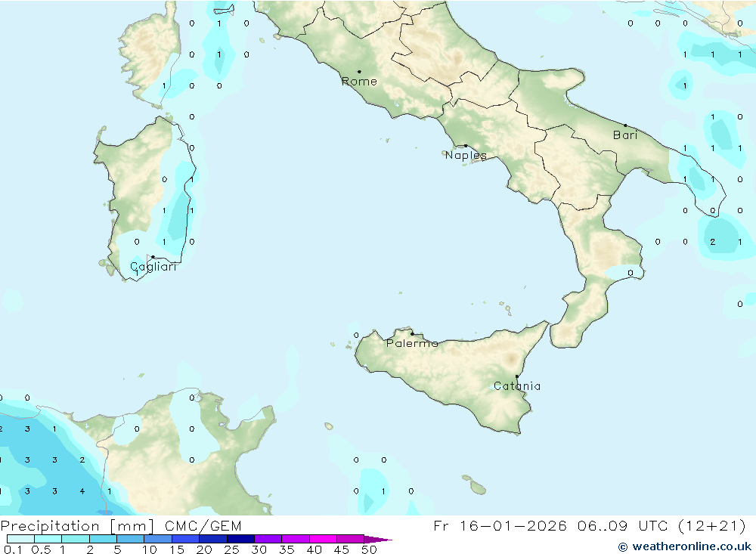
Task: Select the Naples city label
Action: click(466, 155)
